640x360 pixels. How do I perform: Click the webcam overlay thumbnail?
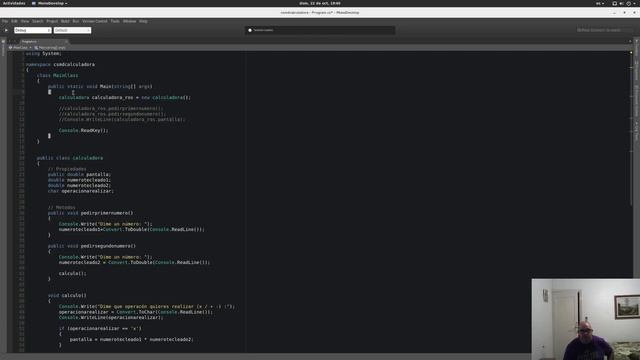(x=586, y=319)
